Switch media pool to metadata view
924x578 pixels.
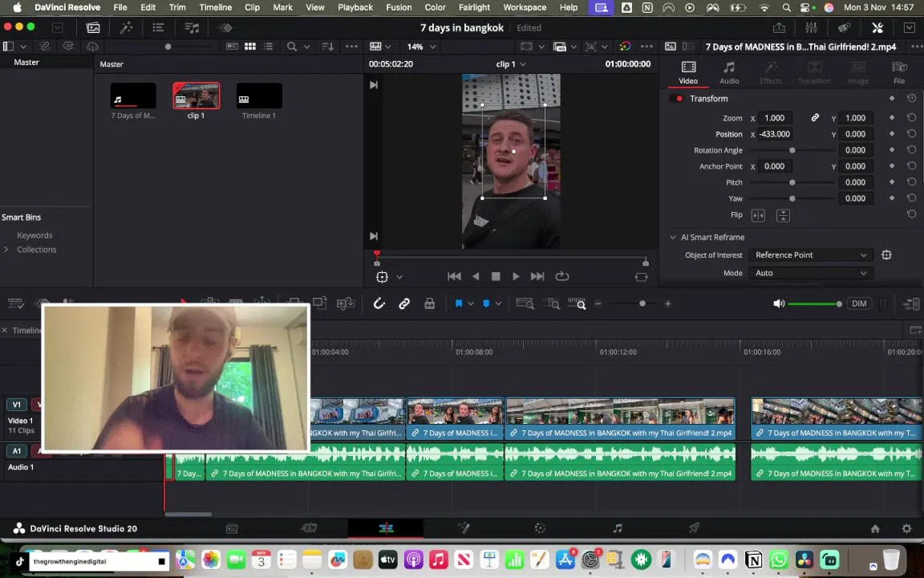coord(232,47)
